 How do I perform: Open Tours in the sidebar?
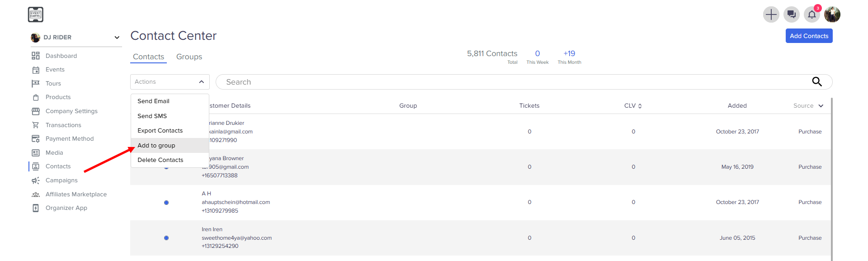[x=53, y=84]
